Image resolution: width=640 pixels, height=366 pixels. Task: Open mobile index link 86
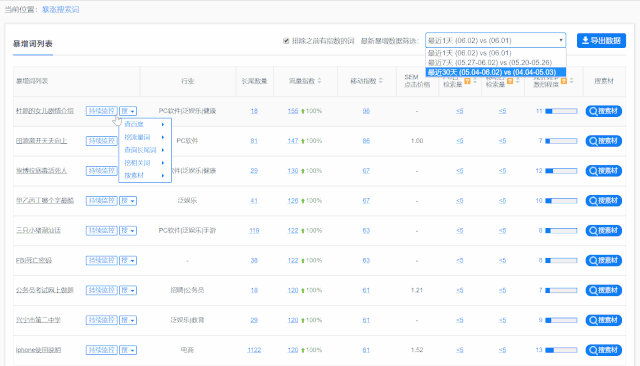tap(366, 141)
